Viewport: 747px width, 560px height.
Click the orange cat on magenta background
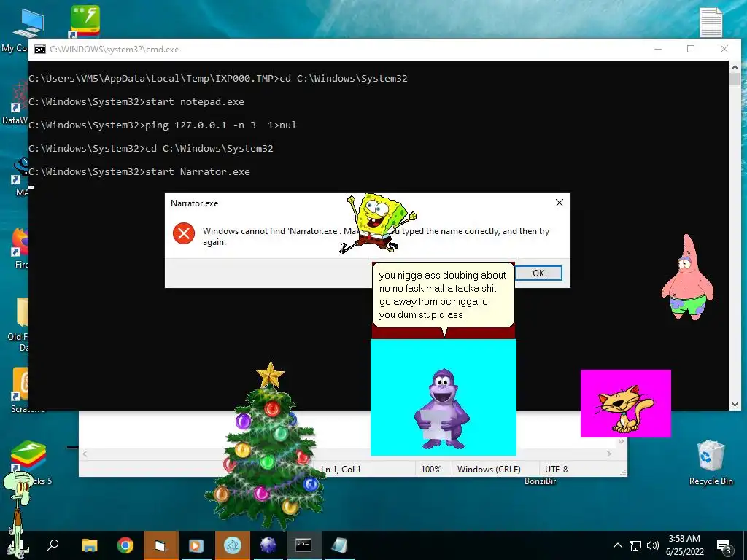pos(625,404)
